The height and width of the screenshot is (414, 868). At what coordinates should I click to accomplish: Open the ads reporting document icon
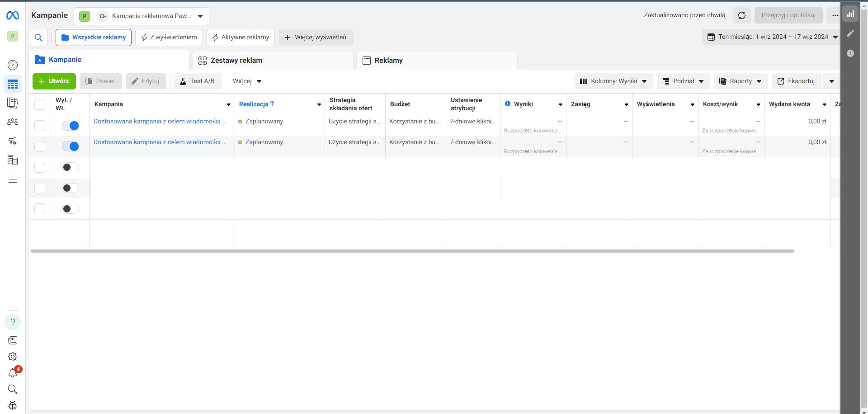point(13,103)
